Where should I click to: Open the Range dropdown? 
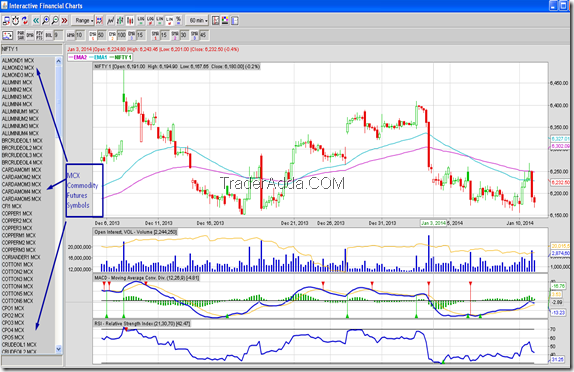[x=83, y=21]
